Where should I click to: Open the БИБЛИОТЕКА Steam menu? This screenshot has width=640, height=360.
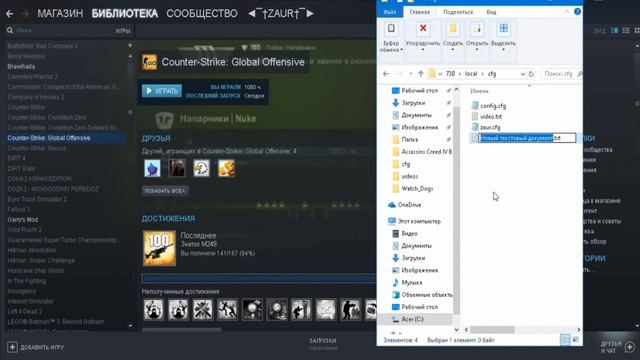tap(124, 13)
